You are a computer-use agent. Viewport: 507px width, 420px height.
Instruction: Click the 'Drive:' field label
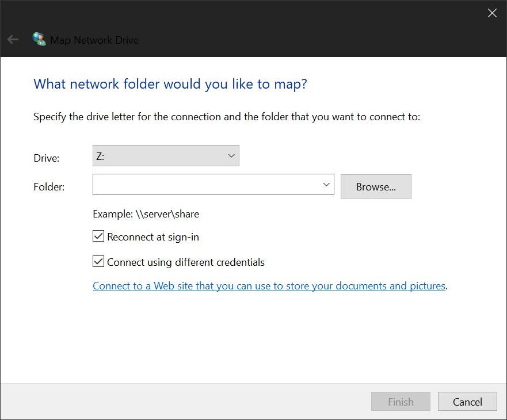point(47,158)
